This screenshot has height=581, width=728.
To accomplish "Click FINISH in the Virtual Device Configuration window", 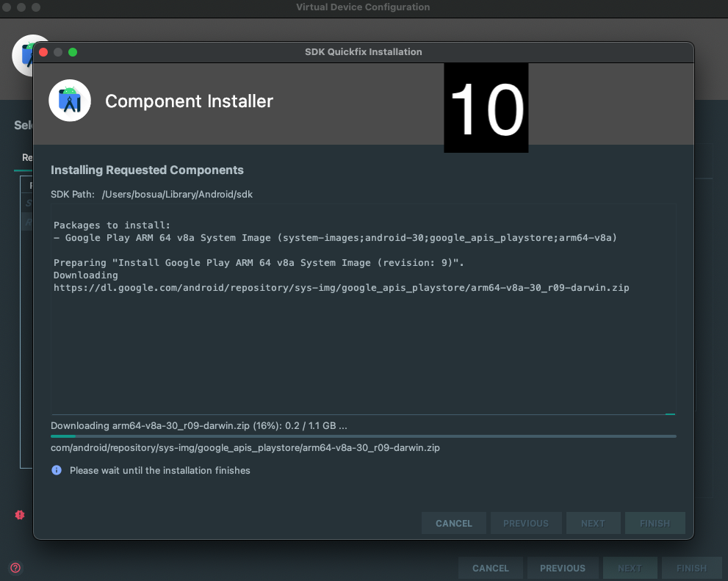I will point(691,568).
